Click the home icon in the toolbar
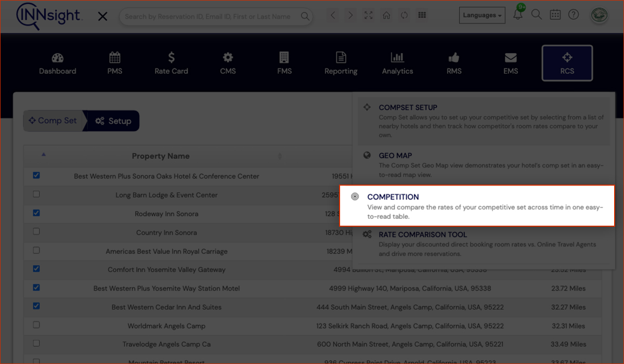624x364 pixels. [386, 15]
